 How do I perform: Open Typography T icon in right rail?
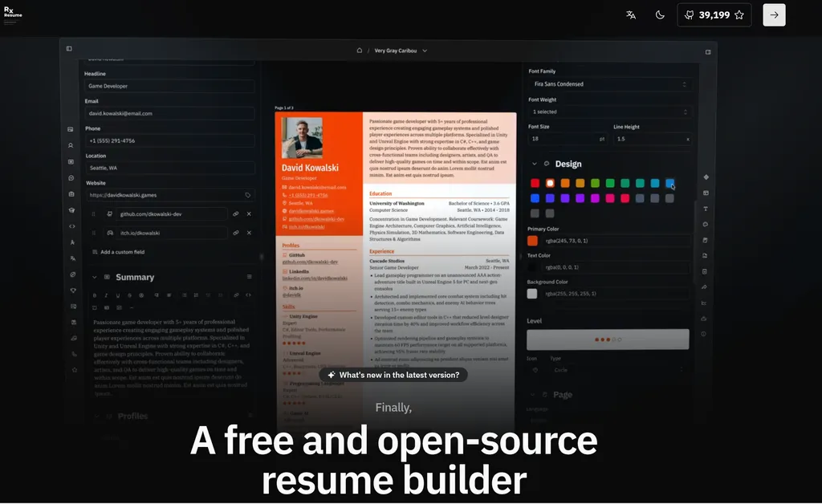pos(706,209)
